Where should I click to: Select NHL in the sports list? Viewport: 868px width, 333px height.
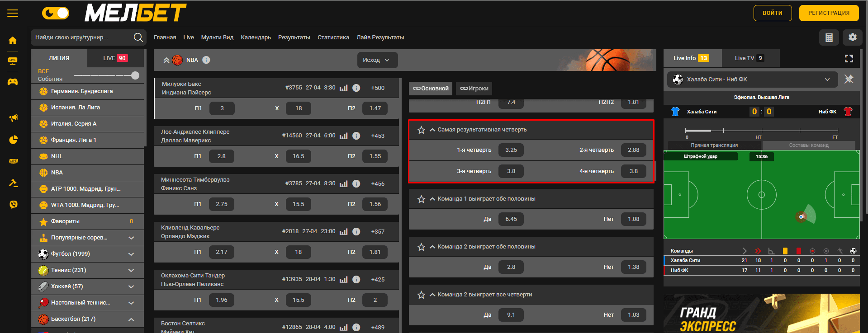tap(87, 156)
